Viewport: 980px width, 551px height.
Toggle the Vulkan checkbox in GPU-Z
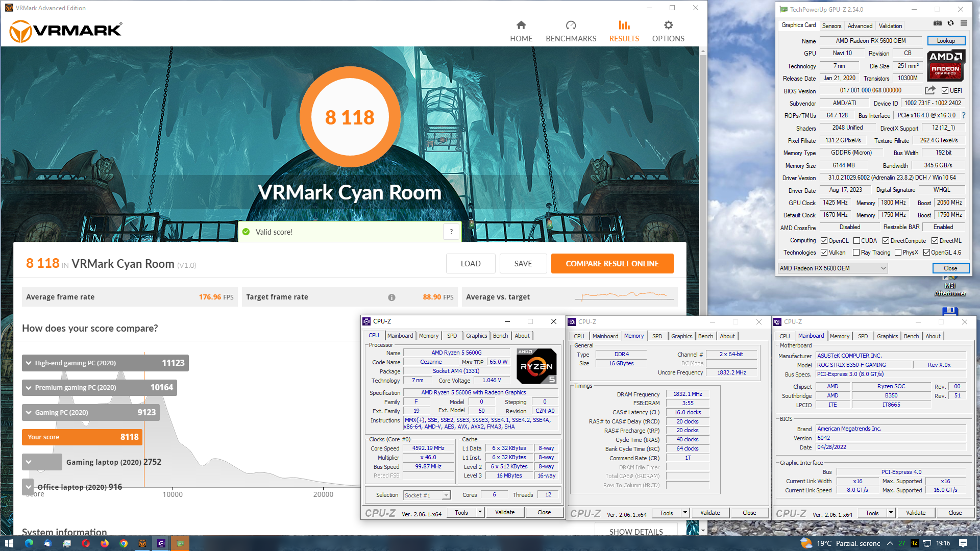[x=824, y=253]
